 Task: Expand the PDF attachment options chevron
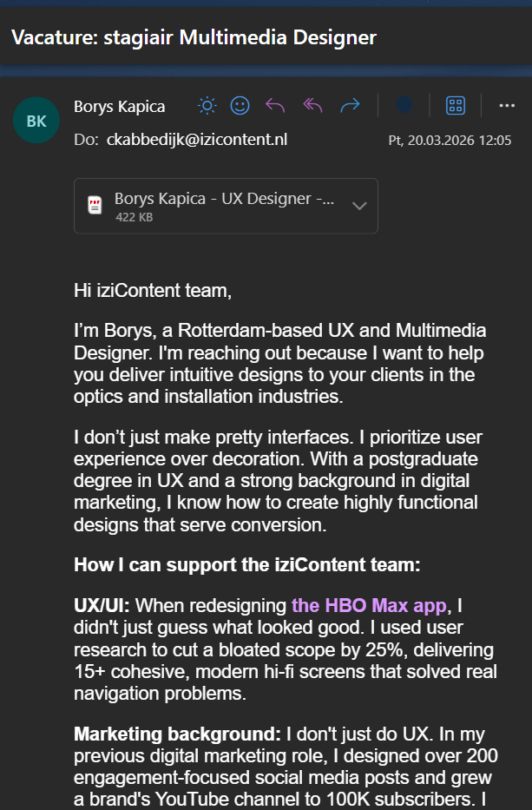pos(359,206)
